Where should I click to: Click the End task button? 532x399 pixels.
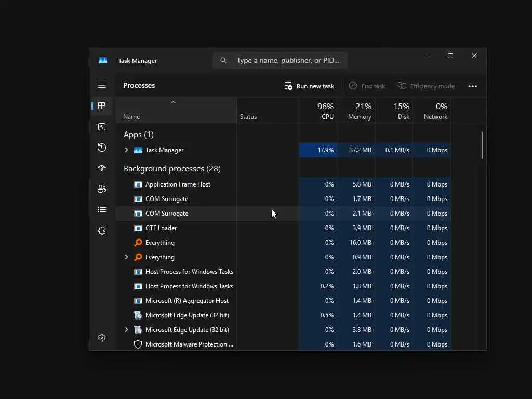(x=367, y=86)
